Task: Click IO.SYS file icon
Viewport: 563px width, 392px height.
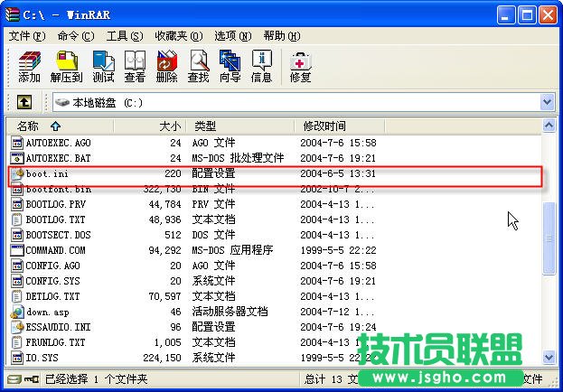Action: click(x=17, y=358)
